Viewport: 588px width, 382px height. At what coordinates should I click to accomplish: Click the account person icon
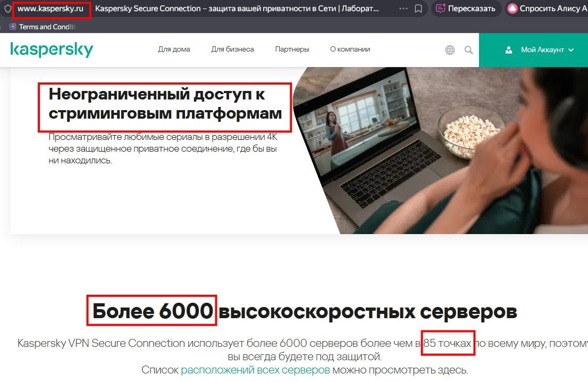point(508,50)
